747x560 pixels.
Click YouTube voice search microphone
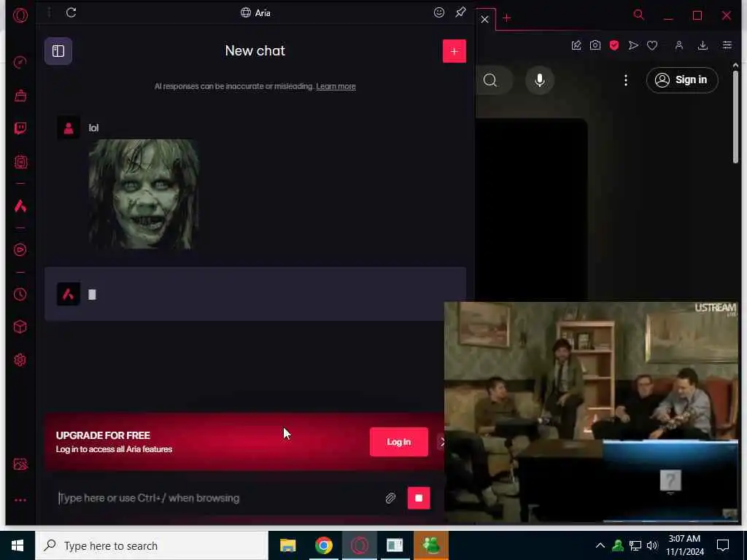tap(539, 80)
